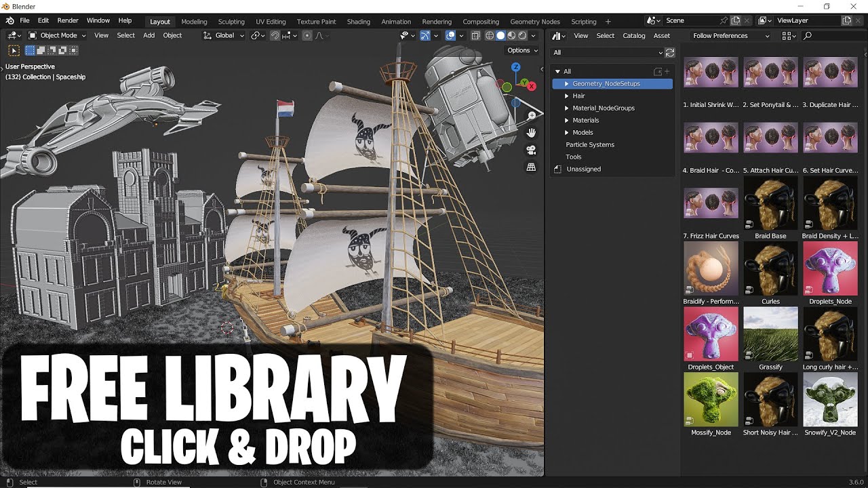Switch to the Geometry Nodes workspace tab
Image resolution: width=868 pixels, height=488 pixels.
(535, 22)
